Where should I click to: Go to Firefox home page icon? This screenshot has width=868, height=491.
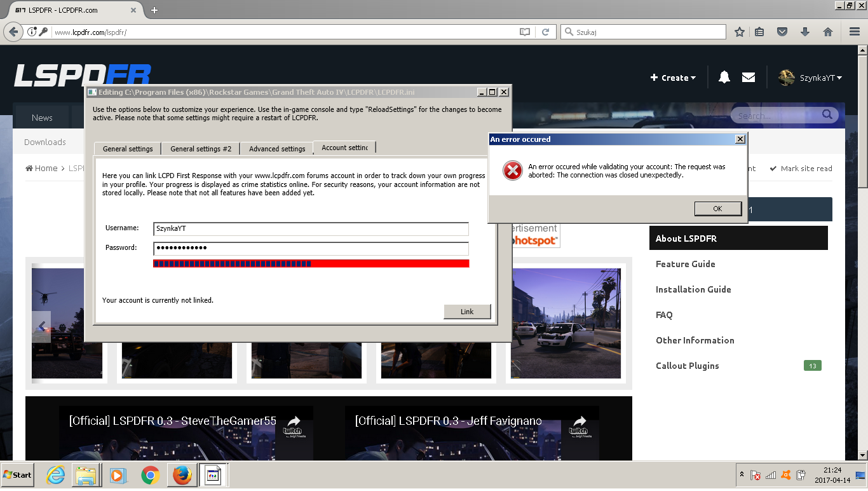tap(828, 32)
